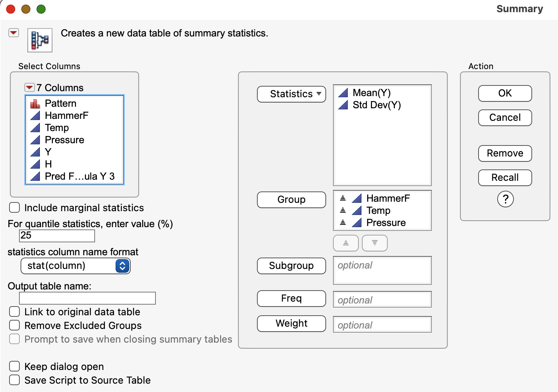Click the Recall button
This screenshot has width=558, height=392.
[x=505, y=178]
